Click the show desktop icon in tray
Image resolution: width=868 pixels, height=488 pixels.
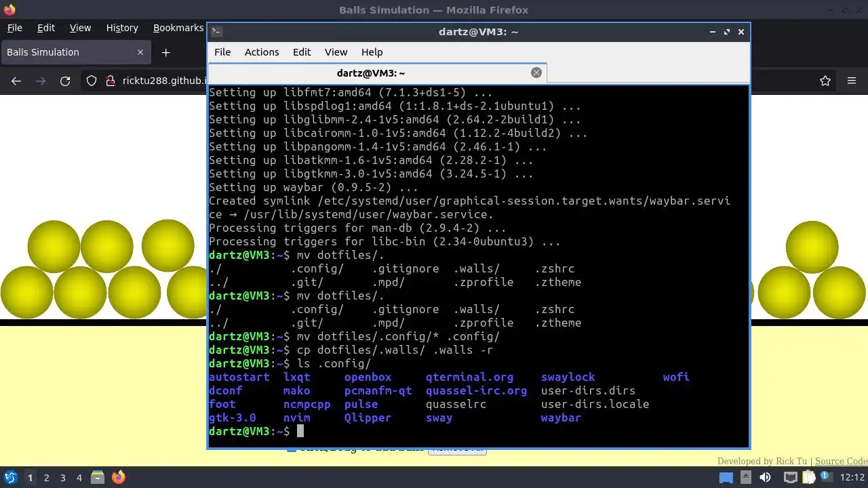click(726, 477)
